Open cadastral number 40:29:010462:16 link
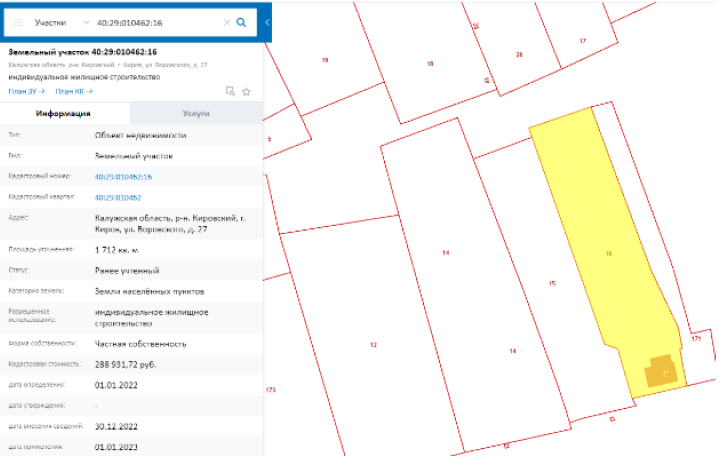Image resolution: width=723 pixels, height=458 pixels. pos(123,177)
